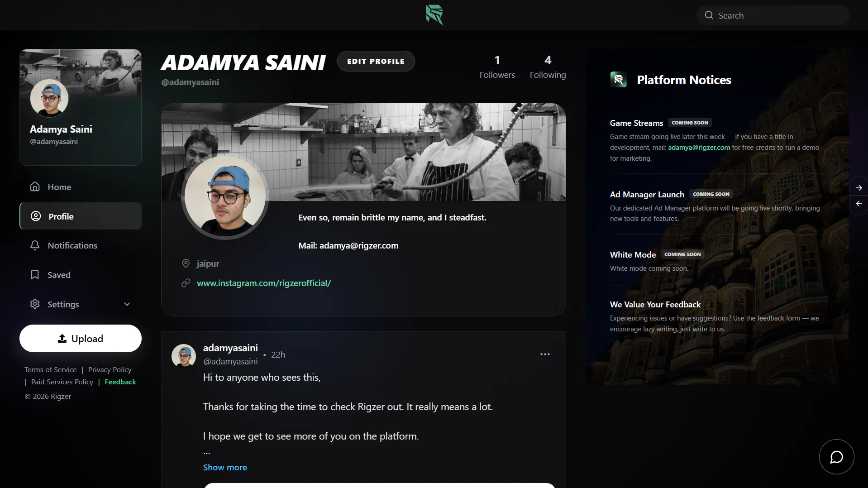
Task: Click the Coming Soon badge beside Game Streams
Action: point(690,123)
